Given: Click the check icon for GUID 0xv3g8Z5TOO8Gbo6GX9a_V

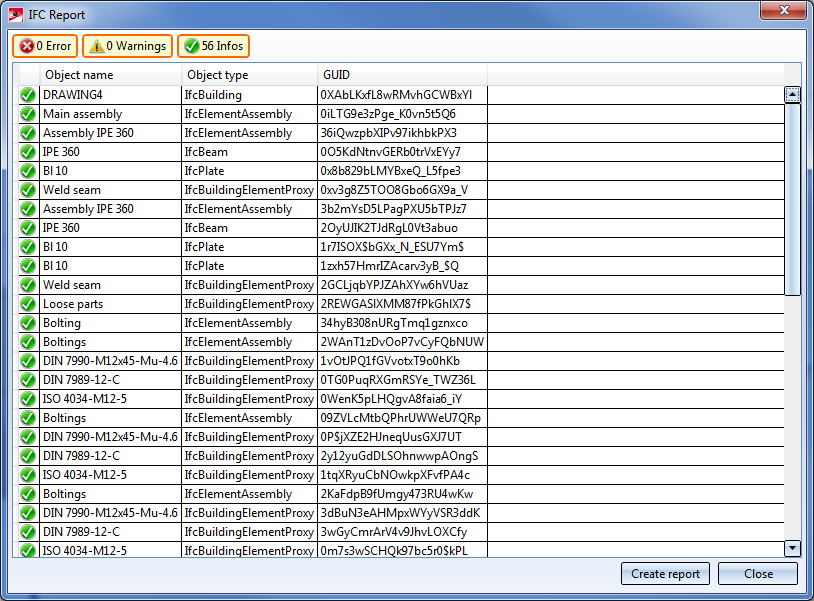Looking at the screenshot, I should pyautogui.click(x=28, y=190).
